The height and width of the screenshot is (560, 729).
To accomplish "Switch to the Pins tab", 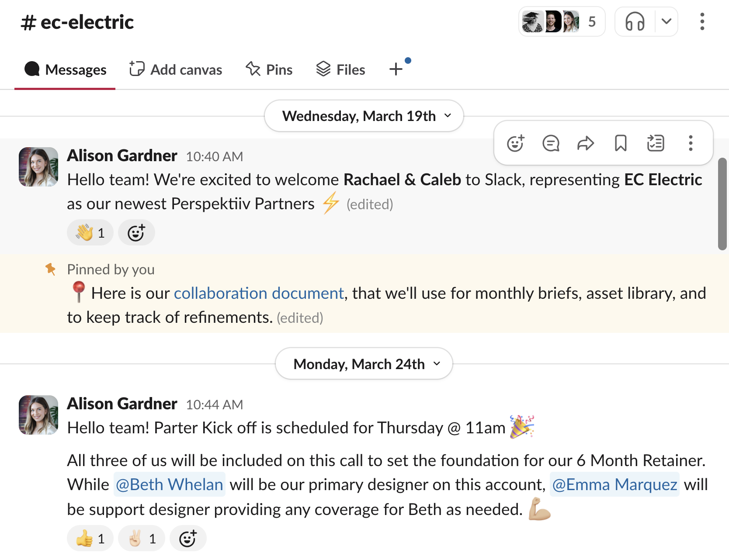I will (x=269, y=69).
